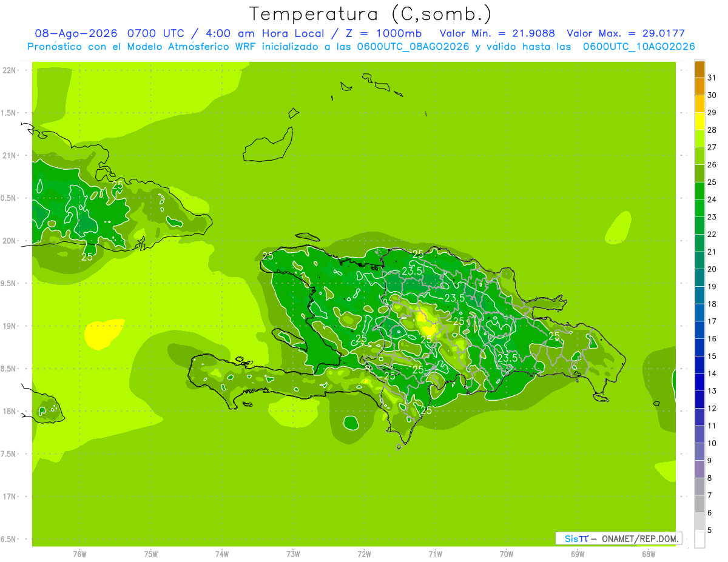
Task: Pick the blue swatch between 15 and 16
Action: coord(699,347)
